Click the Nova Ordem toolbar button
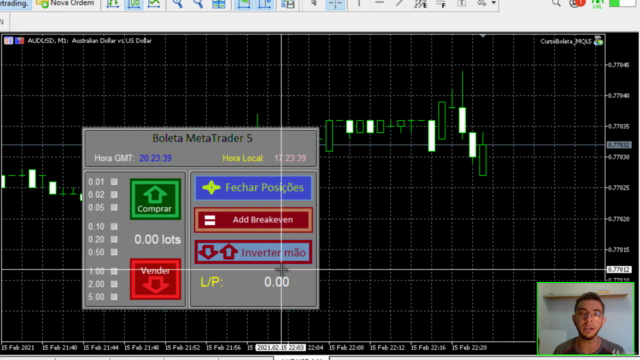640x360 pixels. coord(65,3)
